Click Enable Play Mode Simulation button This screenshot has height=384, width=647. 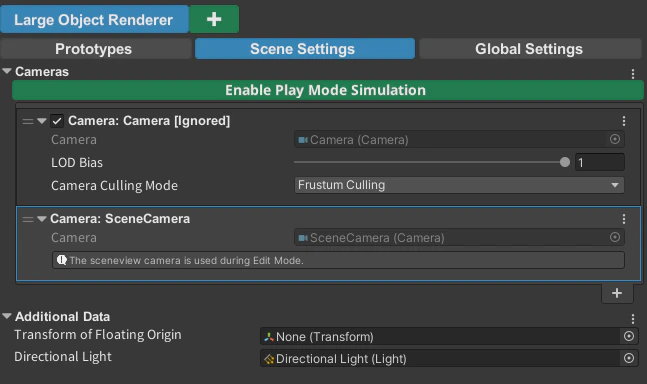(328, 90)
